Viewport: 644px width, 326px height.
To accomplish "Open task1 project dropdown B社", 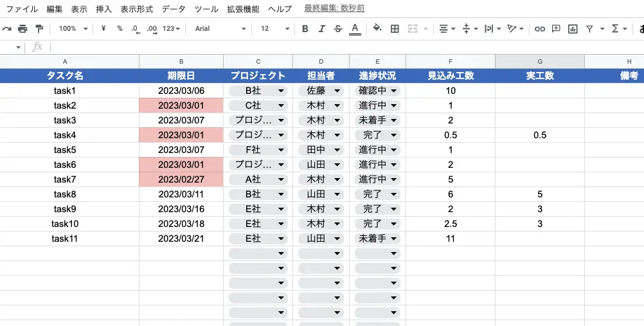I will pyautogui.click(x=258, y=91).
